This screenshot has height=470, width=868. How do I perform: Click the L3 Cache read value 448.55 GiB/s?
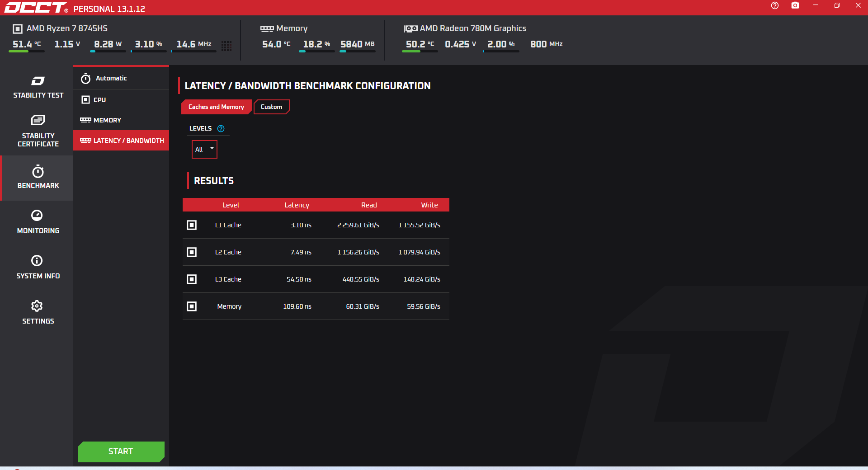pyautogui.click(x=361, y=279)
